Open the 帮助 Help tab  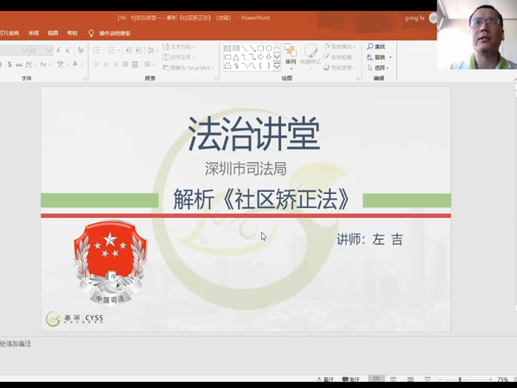point(72,33)
